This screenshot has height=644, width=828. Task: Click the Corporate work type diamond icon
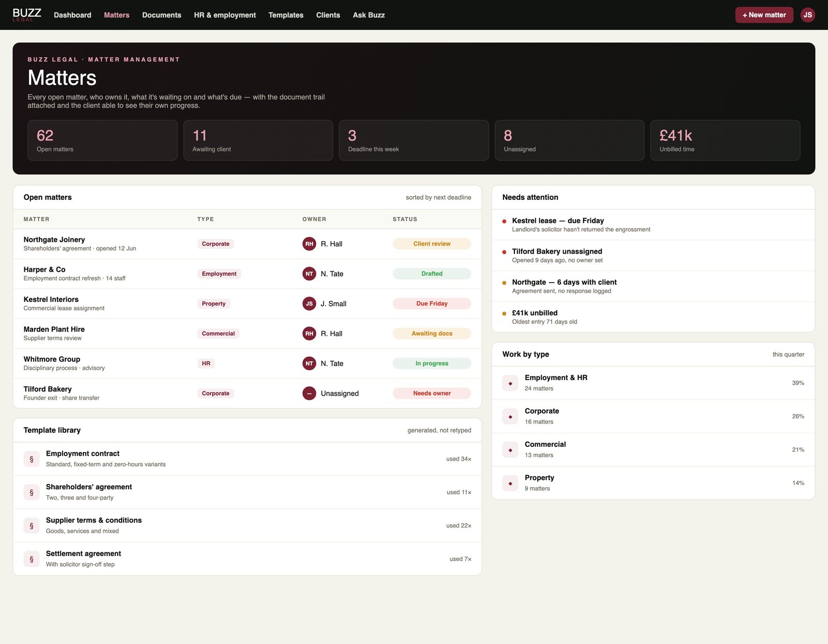510,416
